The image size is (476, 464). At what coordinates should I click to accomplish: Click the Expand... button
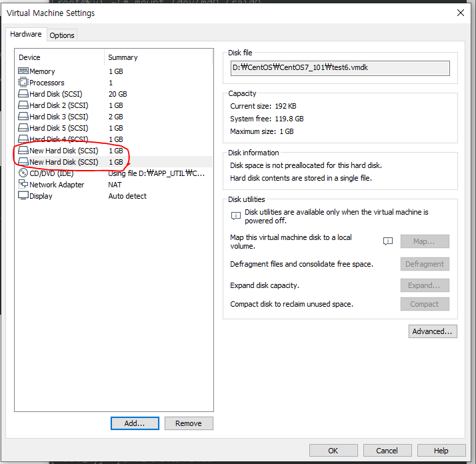tap(425, 285)
